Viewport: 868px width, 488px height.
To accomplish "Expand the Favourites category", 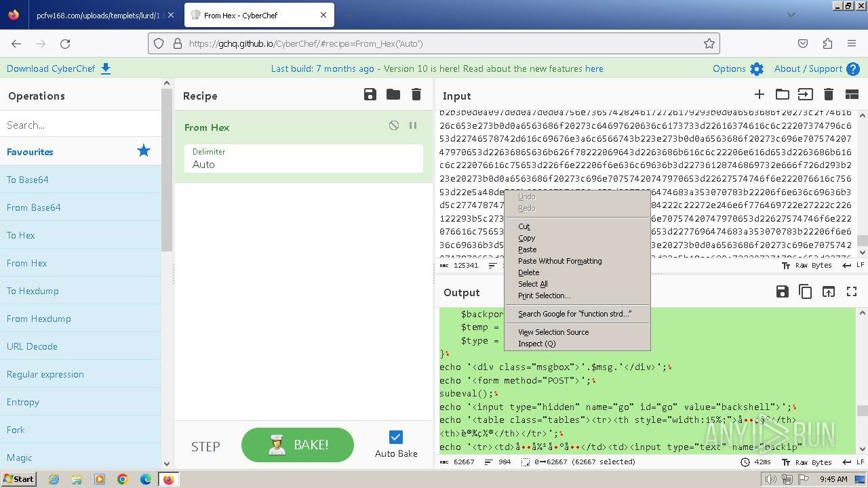I will point(80,152).
